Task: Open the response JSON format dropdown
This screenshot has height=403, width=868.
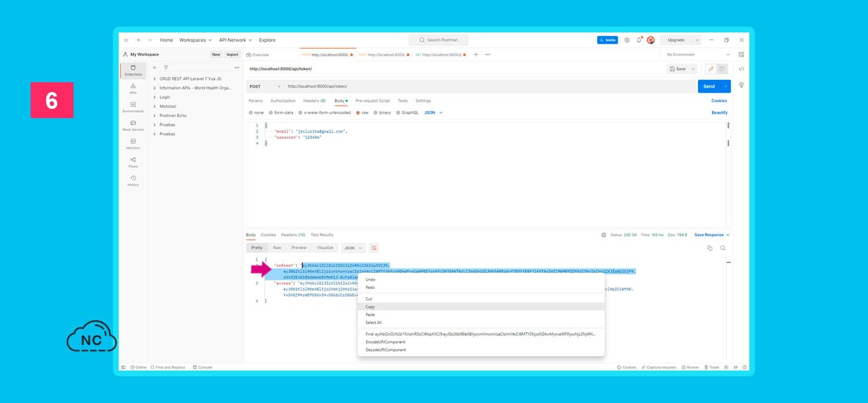Action: pyautogui.click(x=353, y=248)
